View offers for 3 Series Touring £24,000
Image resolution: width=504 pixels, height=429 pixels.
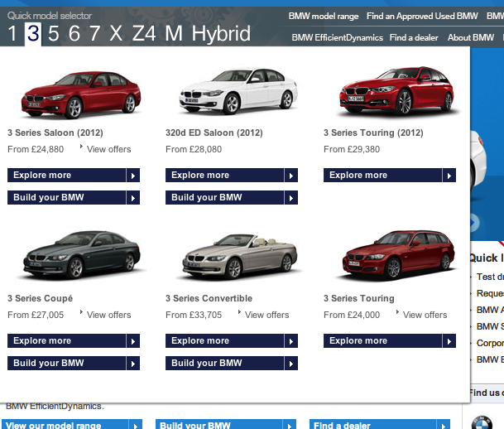(x=425, y=315)
